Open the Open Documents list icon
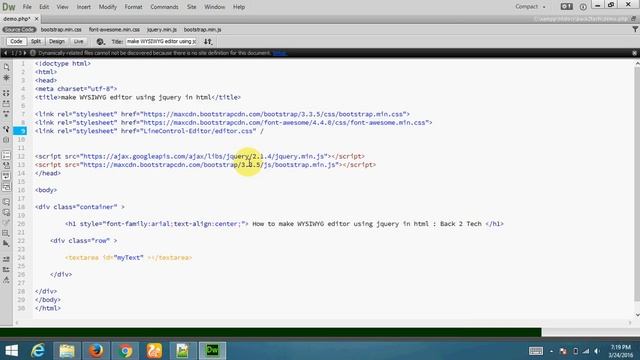This screenshot has width=640, height=360. tap(6, 67)
